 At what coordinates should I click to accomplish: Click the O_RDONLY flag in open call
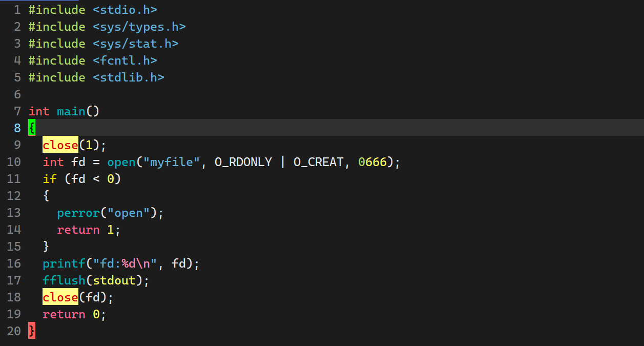pyautogui.click(x=243, y=162)
